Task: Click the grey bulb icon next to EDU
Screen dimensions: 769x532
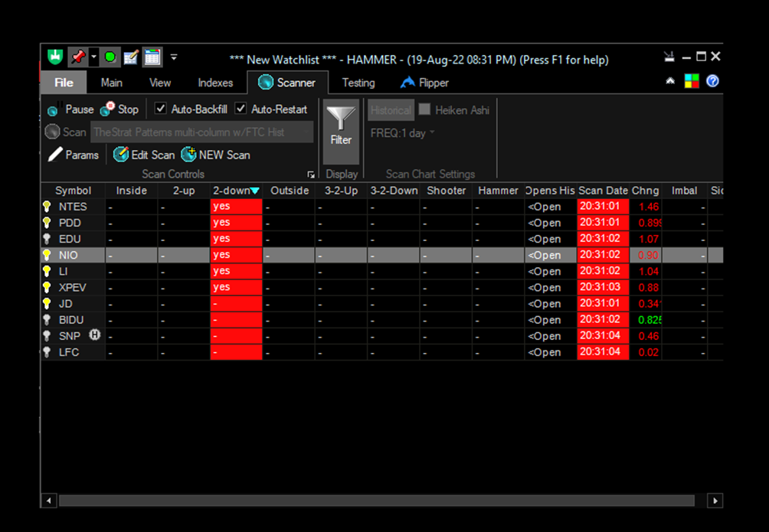Action: point(47,239)
